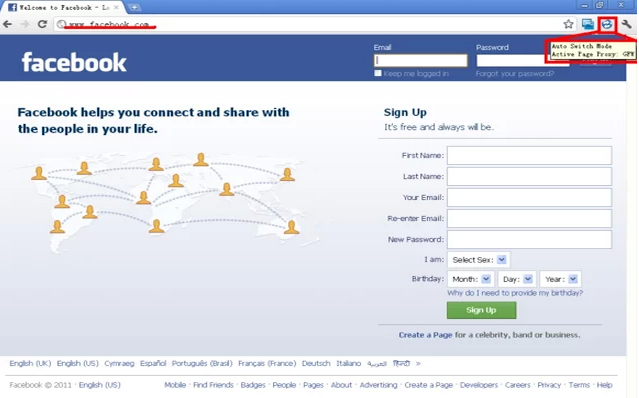Bookmark this page with the star icon

tap(568, 24)
